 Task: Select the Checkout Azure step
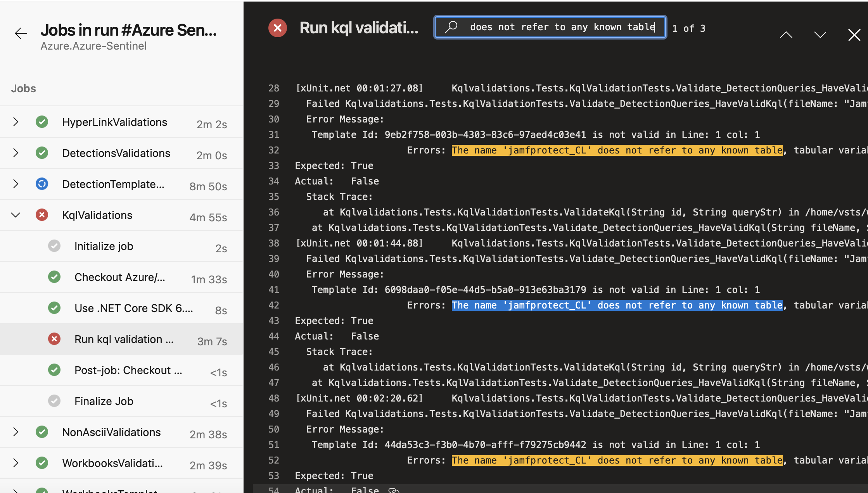point(119,277)
